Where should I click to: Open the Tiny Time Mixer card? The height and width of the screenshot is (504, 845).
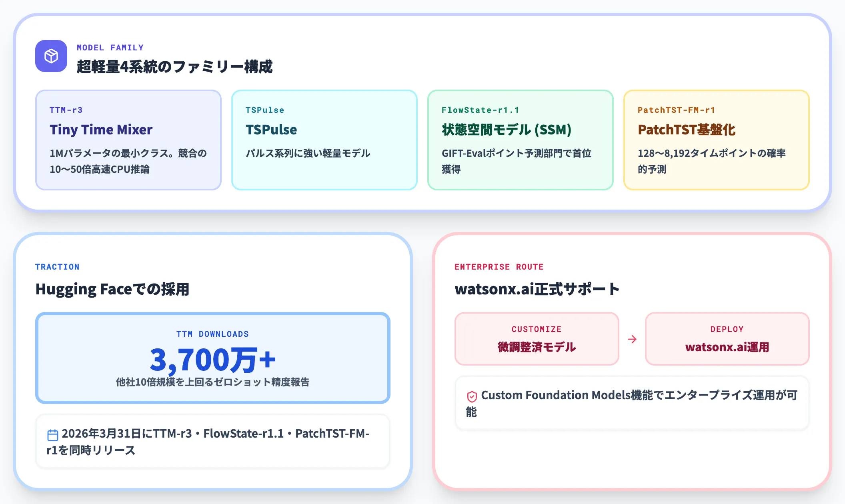[128, 140]
